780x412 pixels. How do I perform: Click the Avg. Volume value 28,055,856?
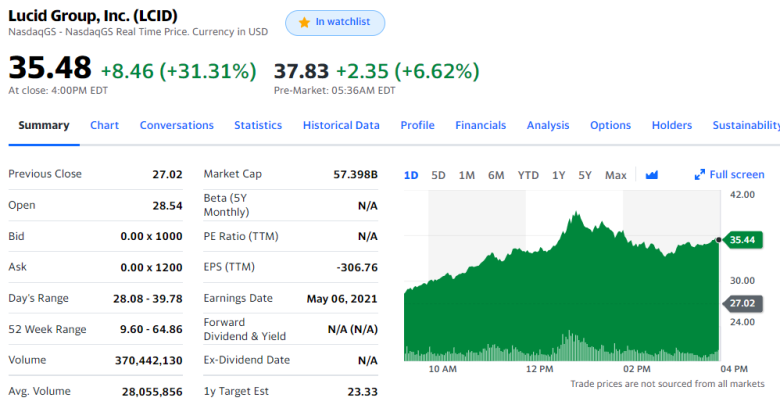click(152, 392)
